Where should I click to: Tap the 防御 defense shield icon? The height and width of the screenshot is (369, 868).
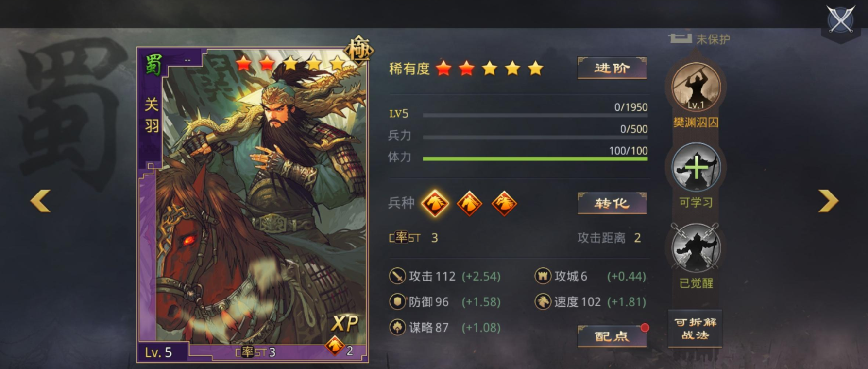pos(397,302)
